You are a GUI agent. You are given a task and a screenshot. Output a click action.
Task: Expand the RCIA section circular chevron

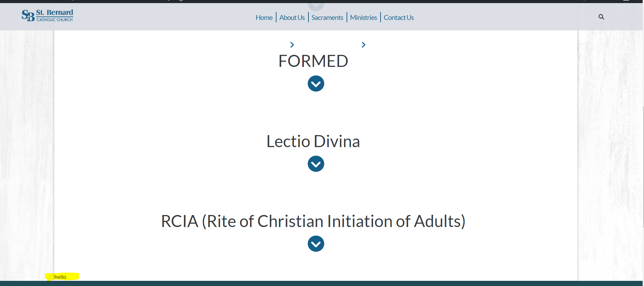click(316, 244)
